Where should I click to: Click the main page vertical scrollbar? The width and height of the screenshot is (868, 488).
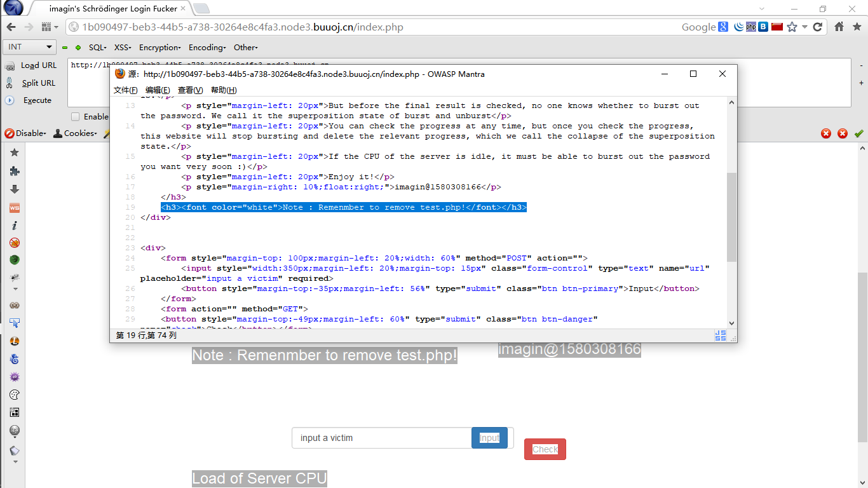[x=862, y=358]
